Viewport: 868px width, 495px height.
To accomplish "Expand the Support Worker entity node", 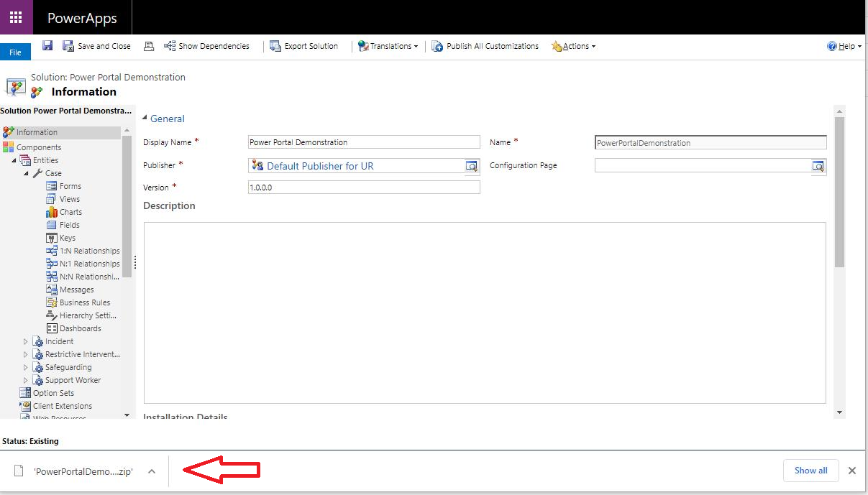I will click(26, 380).
